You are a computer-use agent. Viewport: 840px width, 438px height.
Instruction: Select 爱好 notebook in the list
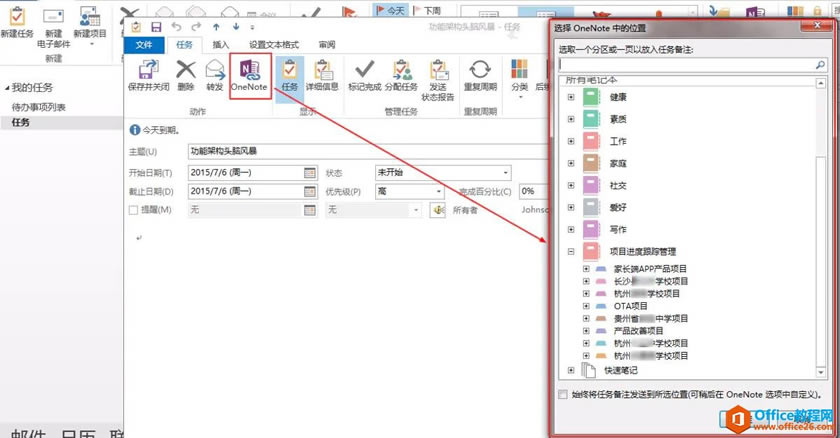618,207
